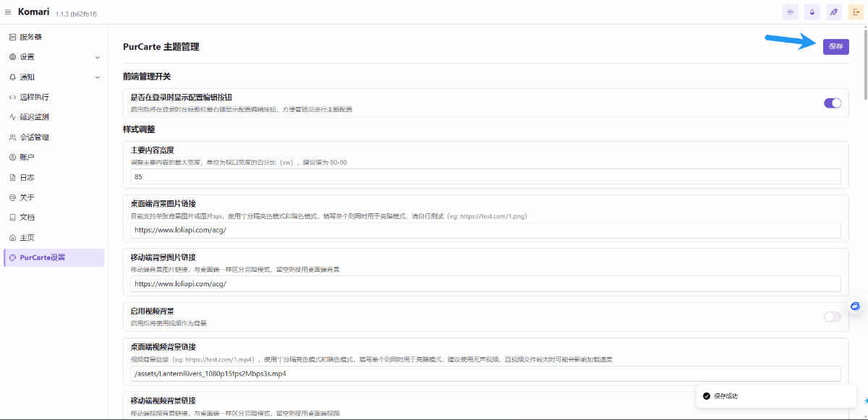Click the 远程执行 code brackets icon
The image size is (868, 420).
coord(12,97)
